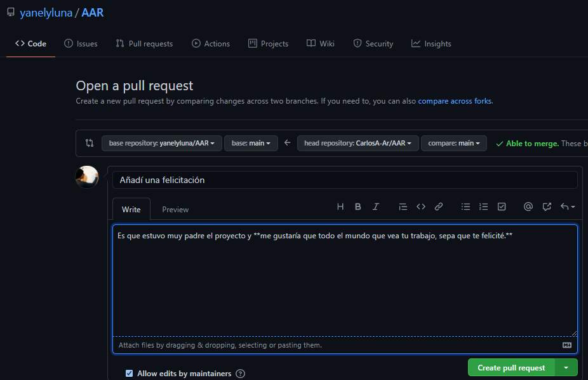Click the user avatar thumbnail
588x380 pixels.
(87, 177)
